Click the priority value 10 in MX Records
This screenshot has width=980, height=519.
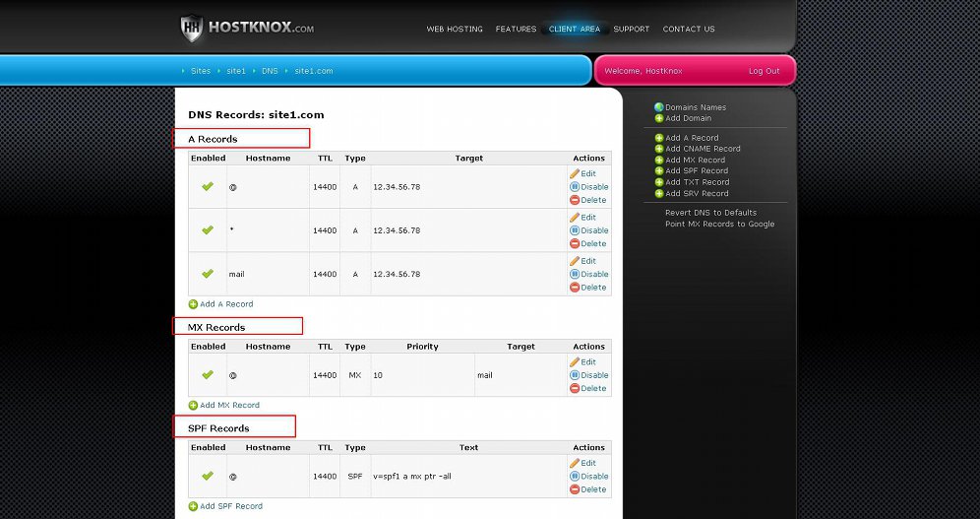(x=378, y=375)
